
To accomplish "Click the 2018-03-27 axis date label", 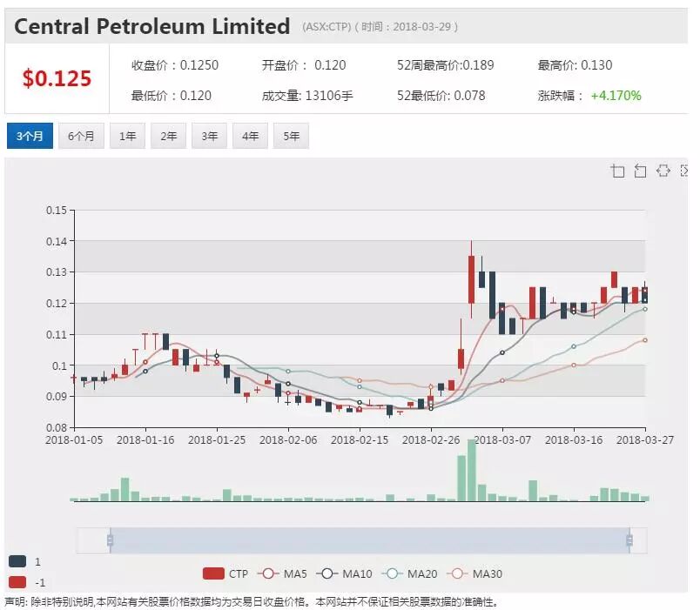I will point(645,440).
